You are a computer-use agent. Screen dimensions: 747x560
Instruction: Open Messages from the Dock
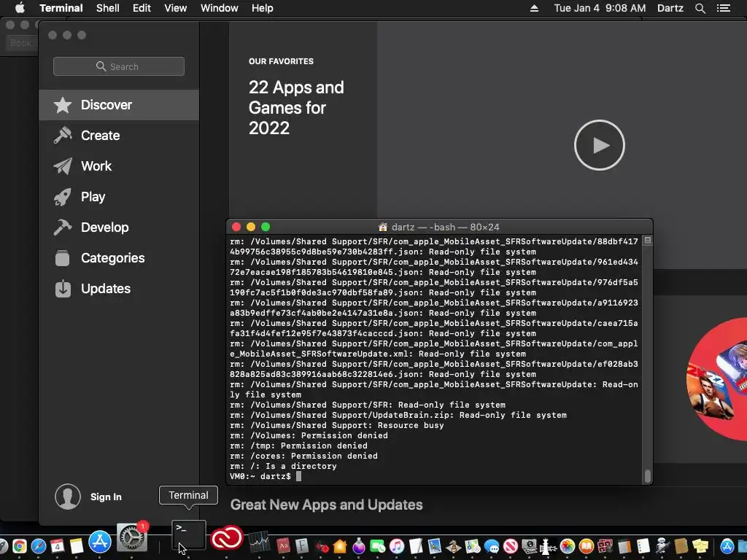coord(492,545)
